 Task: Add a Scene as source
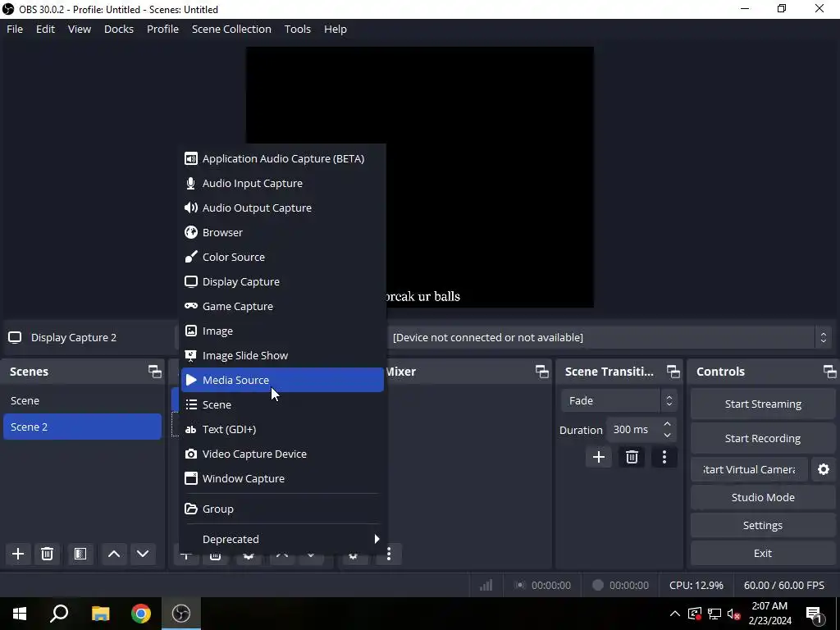pos(282,404)
